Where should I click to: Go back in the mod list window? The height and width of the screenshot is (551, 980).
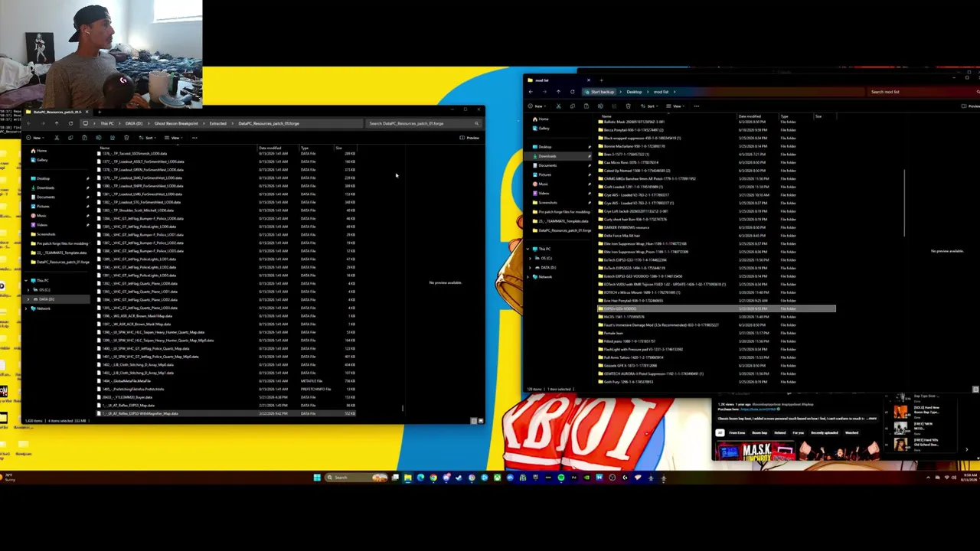(x=531, y=92)
